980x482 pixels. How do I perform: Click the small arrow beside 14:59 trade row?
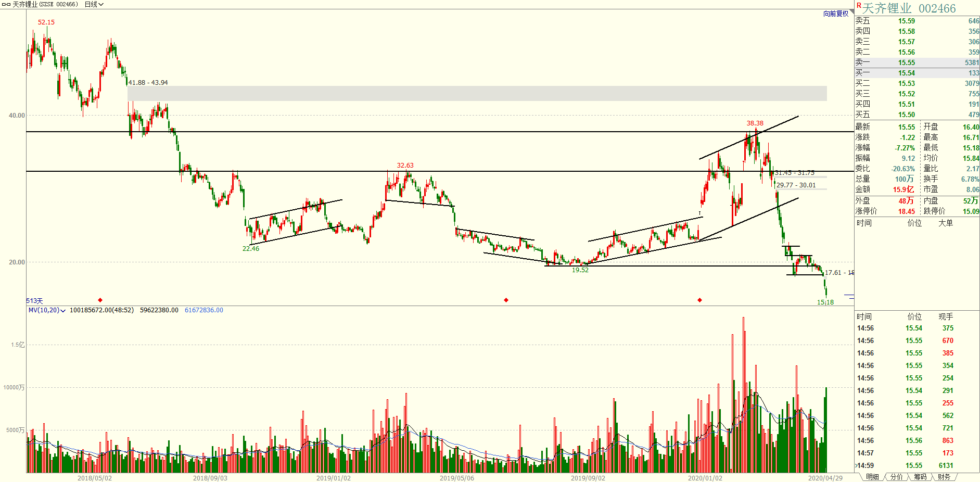tap(856, 466)
